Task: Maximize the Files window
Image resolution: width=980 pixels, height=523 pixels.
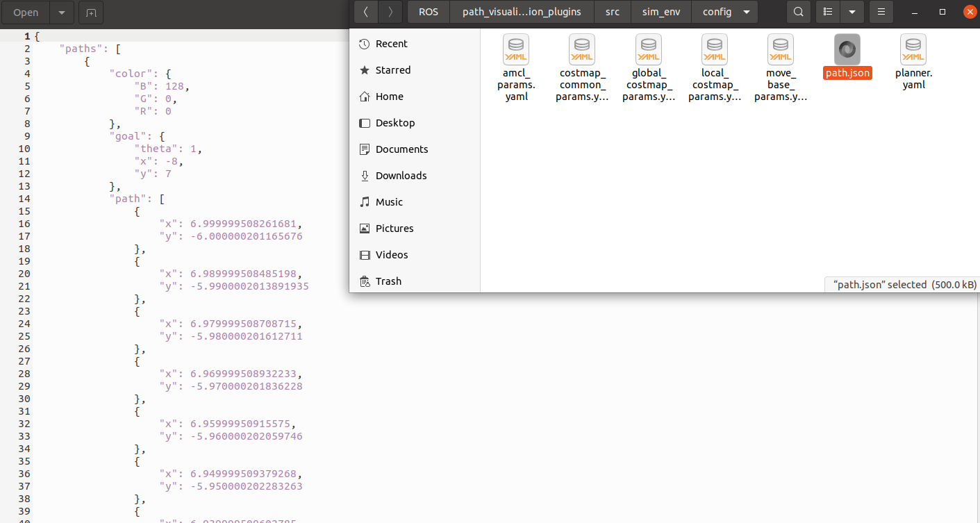Action: point(942,12)
